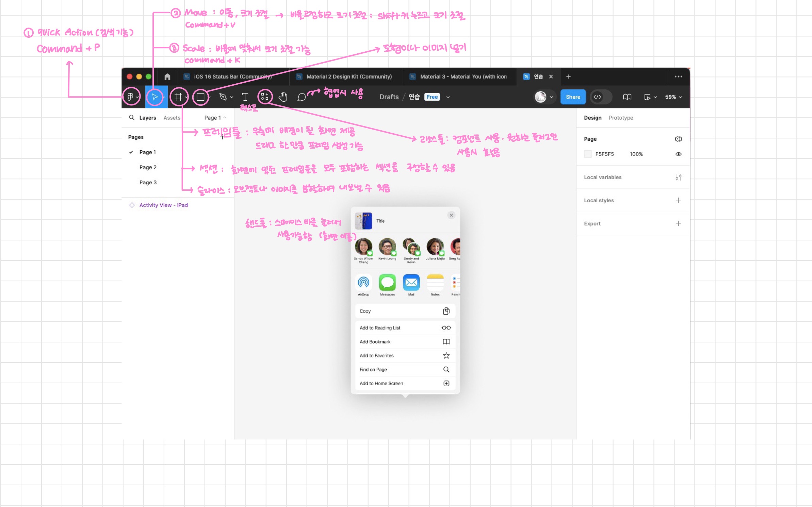
Task: Open page background color styles icon
Action: [678, 139]
